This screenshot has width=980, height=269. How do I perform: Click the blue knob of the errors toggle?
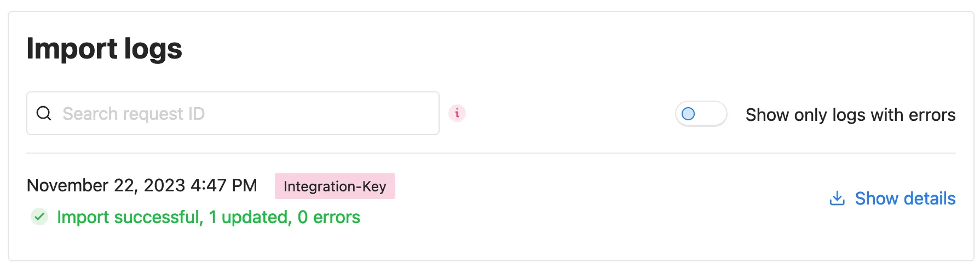[x=688, y=114]
